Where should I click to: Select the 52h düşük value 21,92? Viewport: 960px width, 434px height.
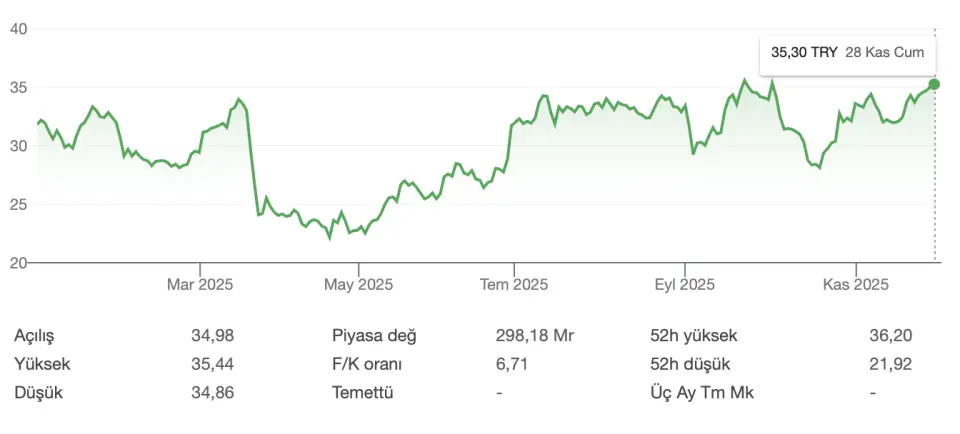890,364
